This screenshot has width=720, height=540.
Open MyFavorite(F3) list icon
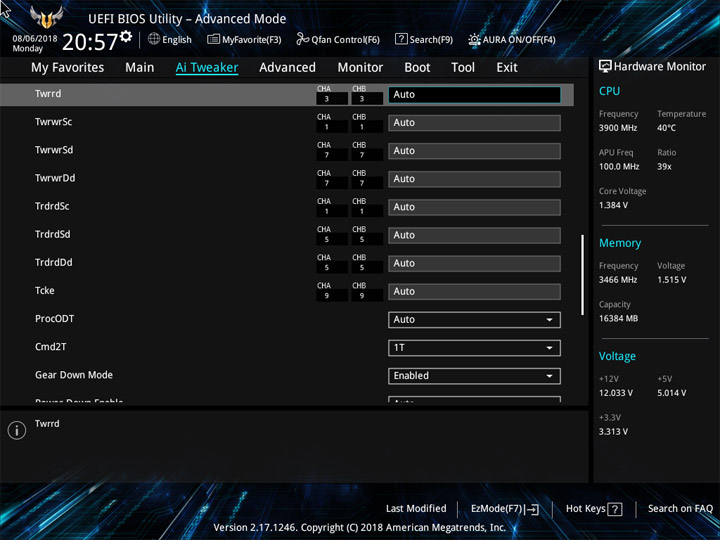pyautogui.click(x=213, y=39)
